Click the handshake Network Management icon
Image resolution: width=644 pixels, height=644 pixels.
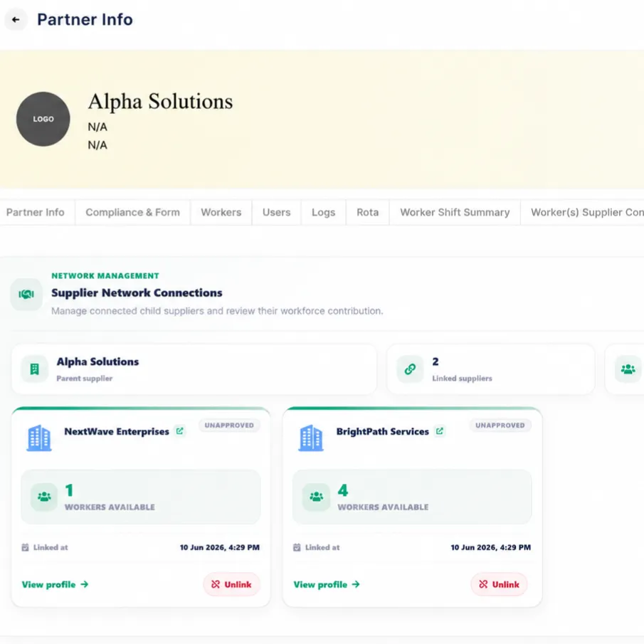(x=26, y=294)
